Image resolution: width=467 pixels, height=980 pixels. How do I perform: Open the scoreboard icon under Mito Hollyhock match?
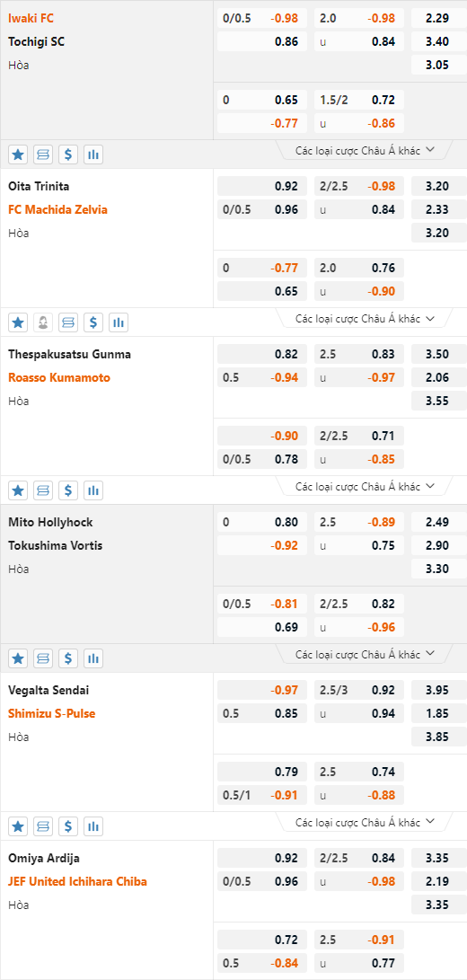pyautogui.click(x=43, y=658)
